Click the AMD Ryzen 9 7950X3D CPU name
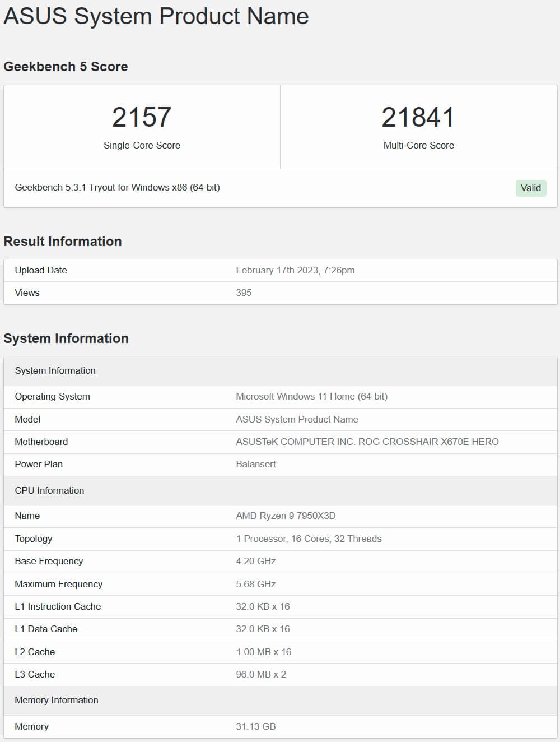This screenshot has width=560, height=742. click(286, 516)
